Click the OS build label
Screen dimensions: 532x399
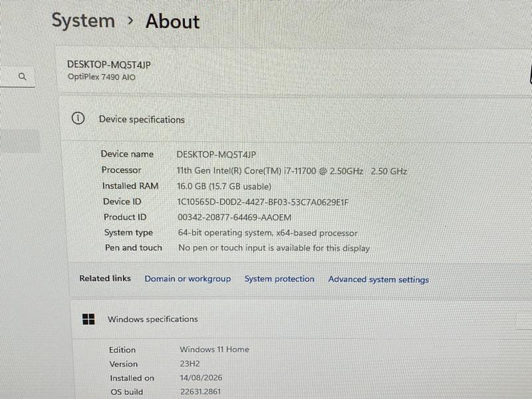126,392
